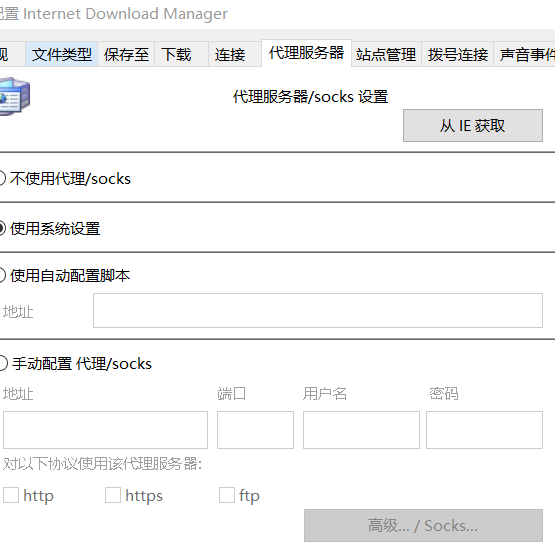555x560 pixels.
Task: Click the manual proxy address field
Action: tap(105, 430)
